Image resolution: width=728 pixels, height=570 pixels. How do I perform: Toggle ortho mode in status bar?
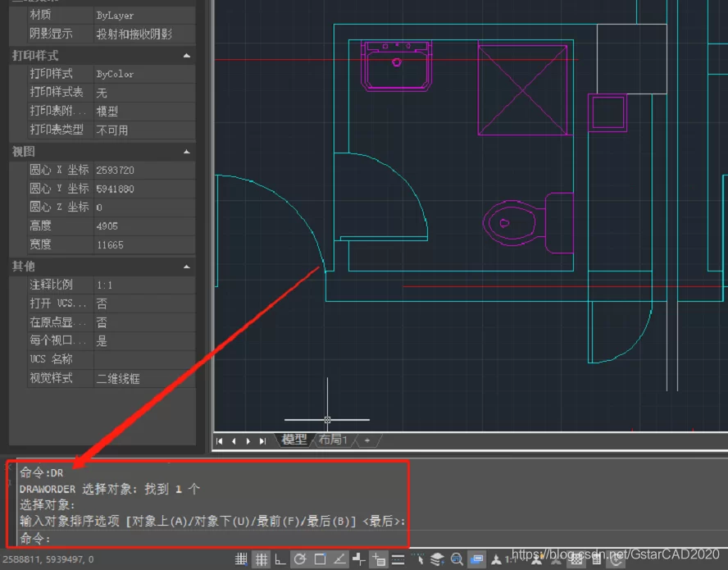pos(280,560)
